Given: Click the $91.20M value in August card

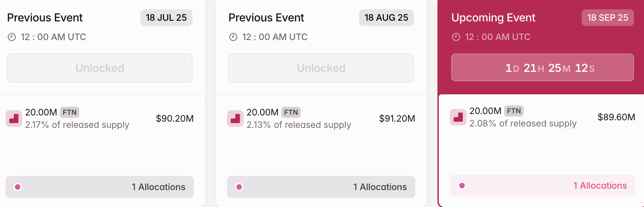Looking at the screenshot, I should pos(397,119).
